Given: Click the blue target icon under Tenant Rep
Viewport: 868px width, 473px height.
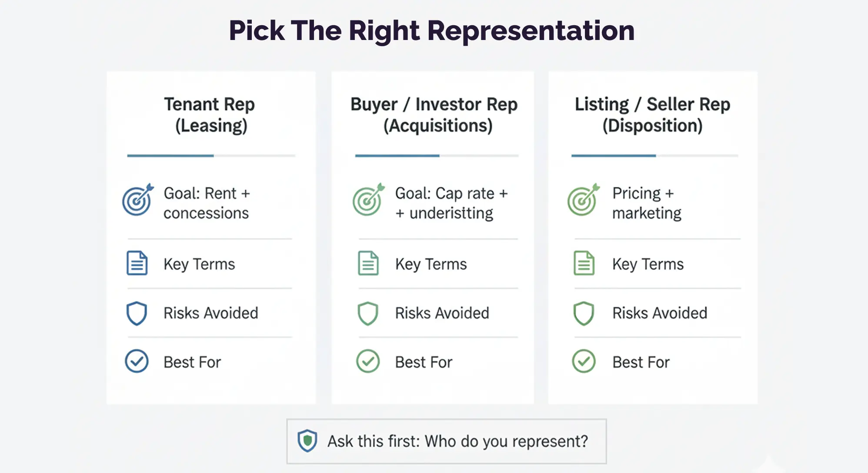Looking at the screenshot, I should pos(137,200).
